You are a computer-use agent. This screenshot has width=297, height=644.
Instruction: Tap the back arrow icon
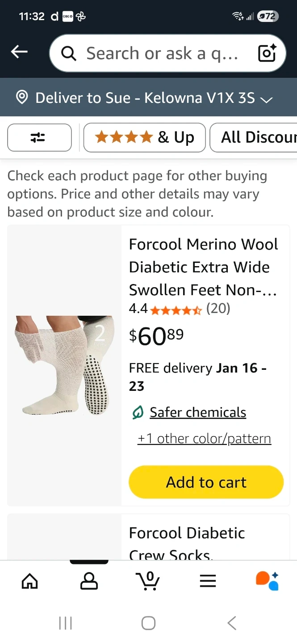(x=19, y=52)
